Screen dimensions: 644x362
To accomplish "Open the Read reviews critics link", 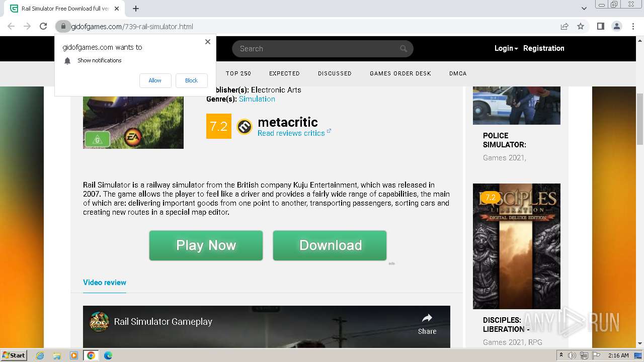I will (x=294, y=133).
